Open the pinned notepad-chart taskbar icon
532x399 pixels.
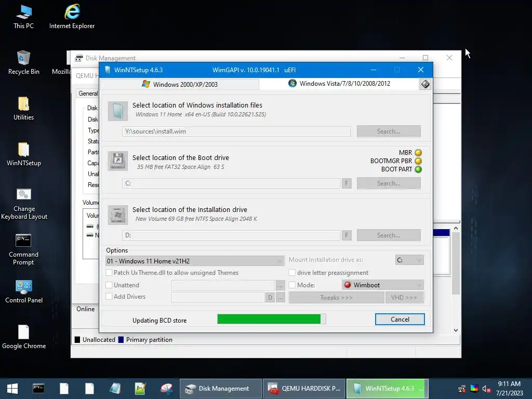(x=140, y=389)
